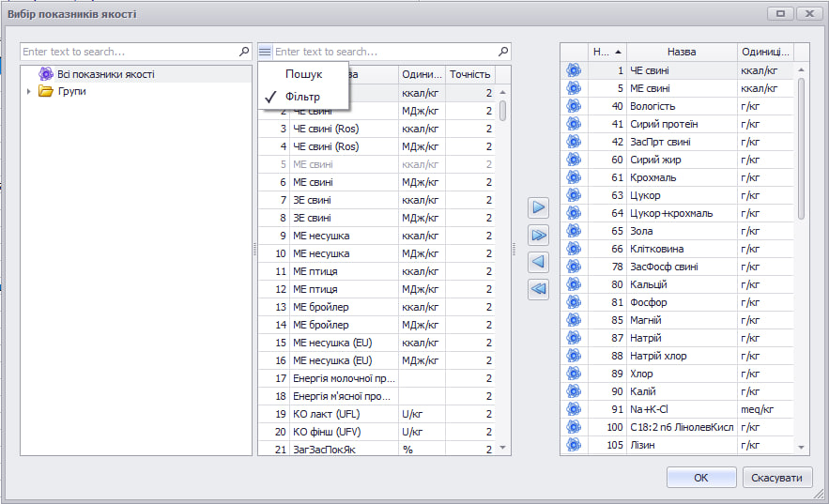
Task: Select row 20 КО фінш (UFV)
Action: click(x=377, y=432)
